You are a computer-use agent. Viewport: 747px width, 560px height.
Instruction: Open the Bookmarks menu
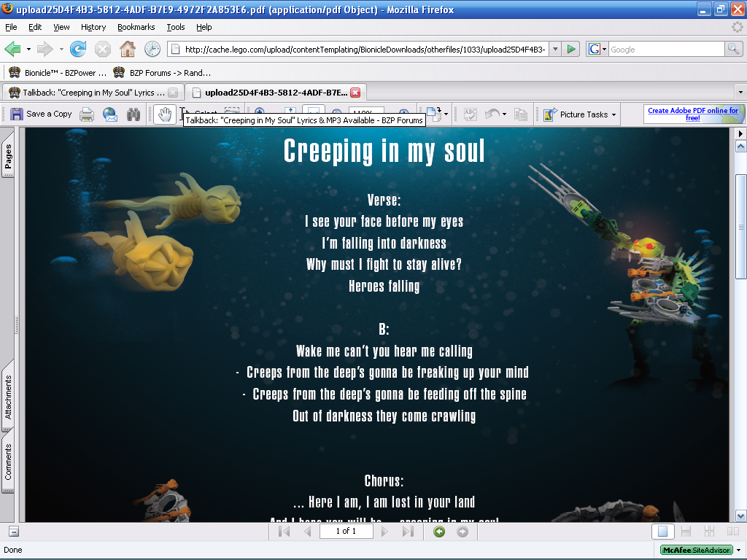[136, 27]
